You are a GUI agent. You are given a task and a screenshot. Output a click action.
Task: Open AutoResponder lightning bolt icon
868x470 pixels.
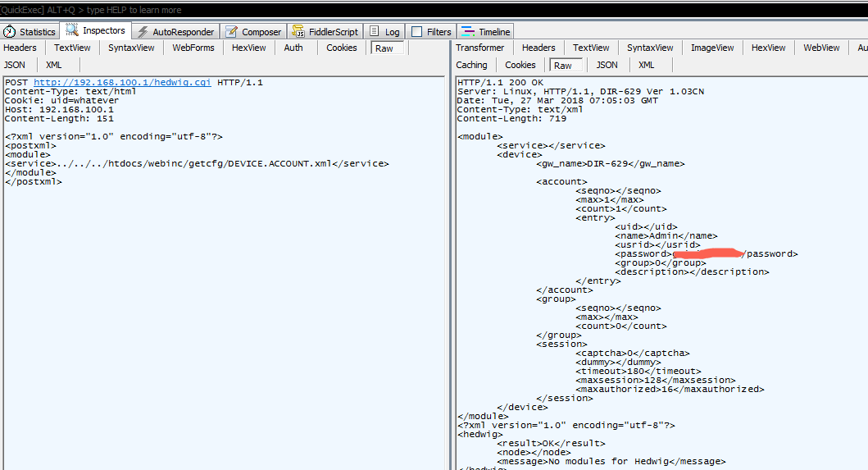coord(143,32)
